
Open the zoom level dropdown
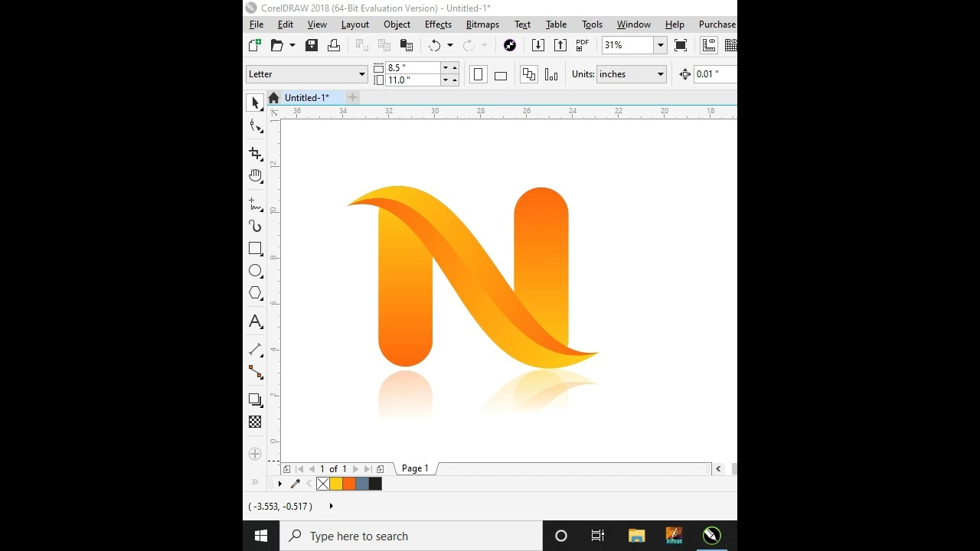(x=660, y=45)
